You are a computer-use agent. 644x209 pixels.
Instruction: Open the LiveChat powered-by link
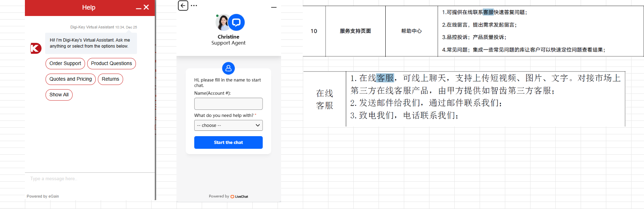pos(239,197)
